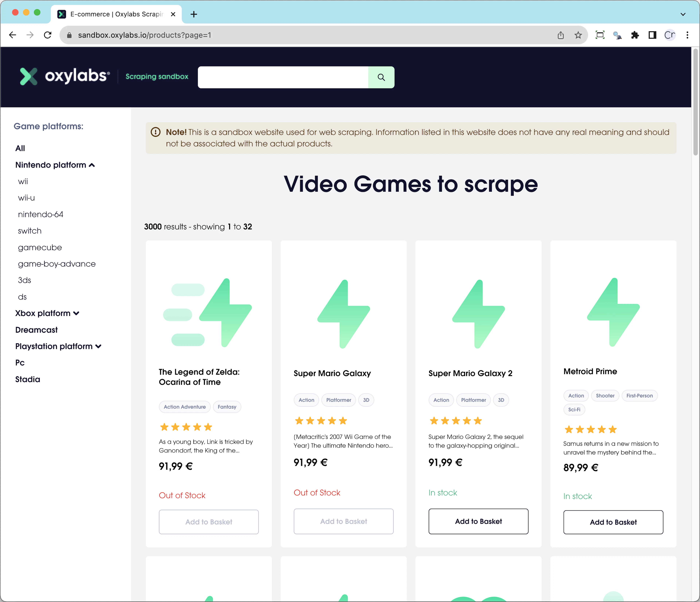Viewport: 700px width, 602px height.
Task: Open the Super Mario Galaxy product link
Action: click(x=332, y=373)
